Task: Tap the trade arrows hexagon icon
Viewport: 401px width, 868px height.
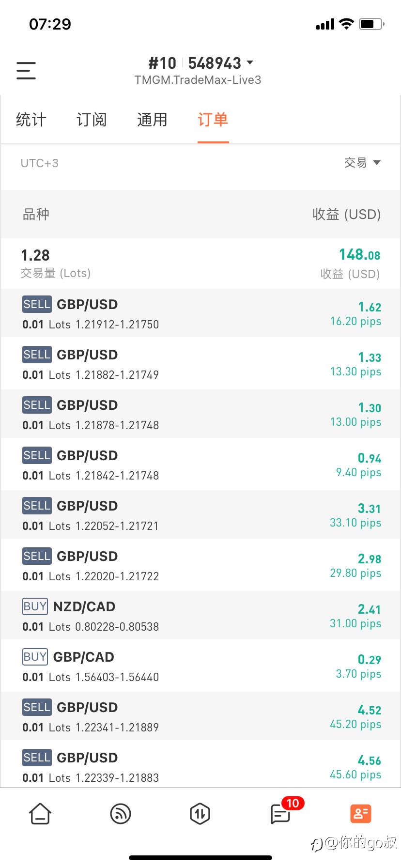Action: pos(200,814)
